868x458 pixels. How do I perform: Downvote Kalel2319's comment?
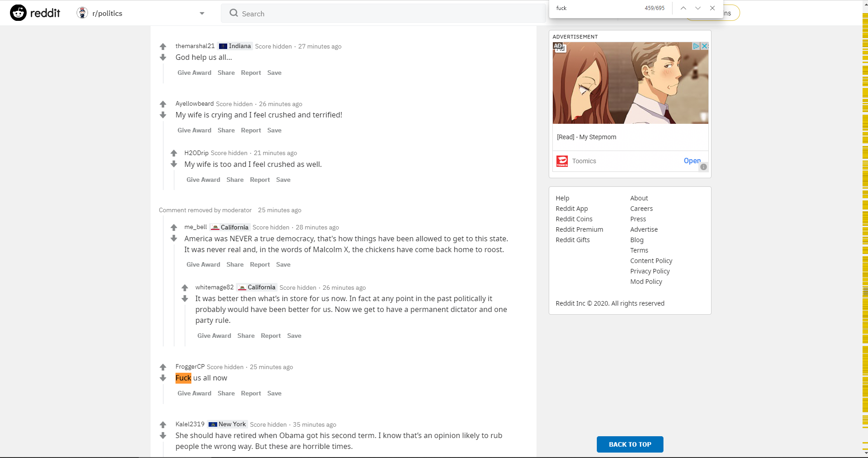163,436
